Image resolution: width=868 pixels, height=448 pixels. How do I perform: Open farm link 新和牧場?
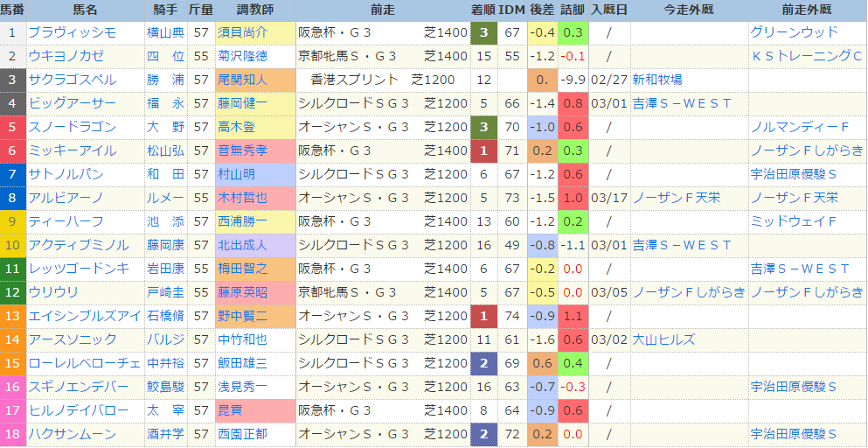[657, 80]
